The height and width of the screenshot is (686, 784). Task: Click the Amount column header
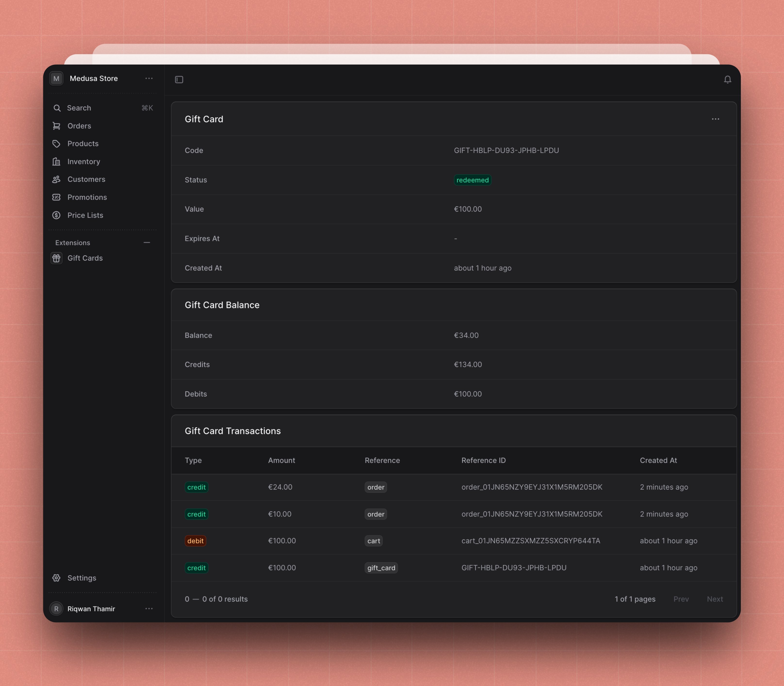tap(281, 460)
